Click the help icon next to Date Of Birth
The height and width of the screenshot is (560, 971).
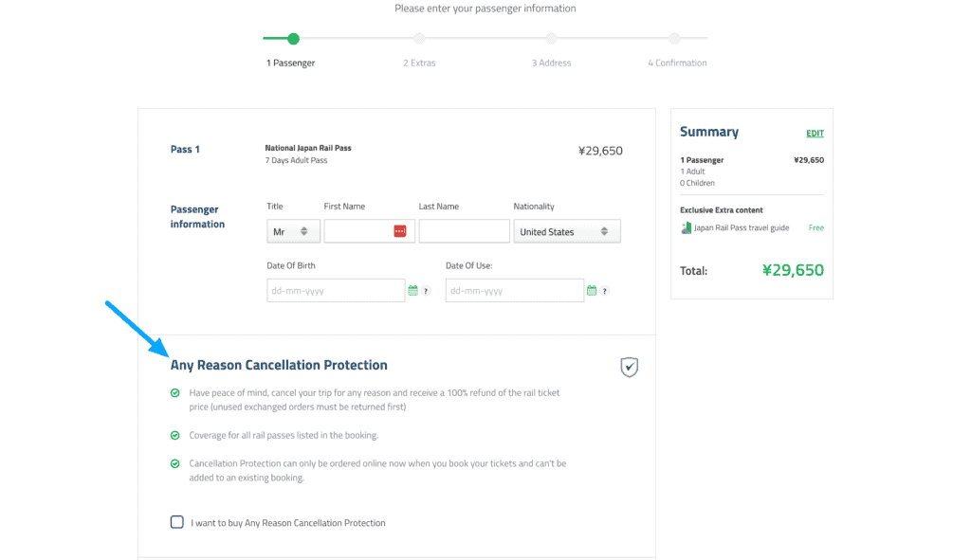point(426,291)
